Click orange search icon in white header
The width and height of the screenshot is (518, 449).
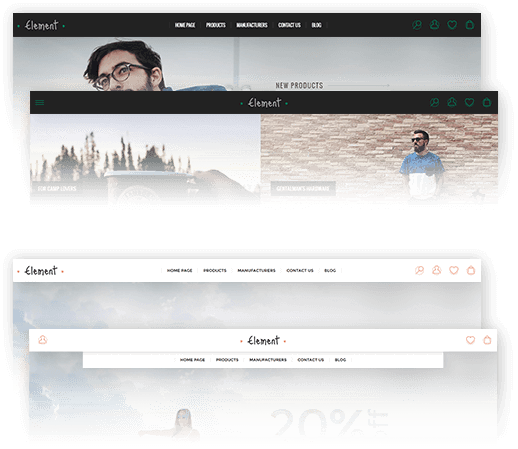(x=419, y=270)
